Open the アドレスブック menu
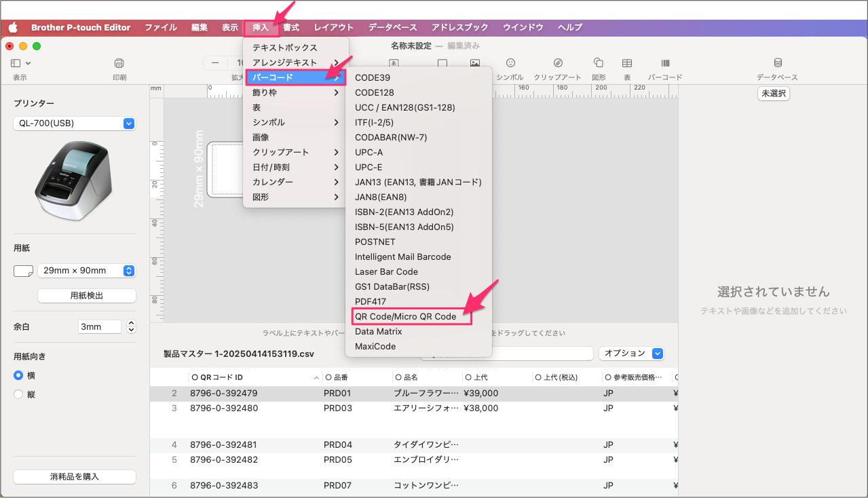The height and width of the screenshot is (498, 868). tap(460, 28)
